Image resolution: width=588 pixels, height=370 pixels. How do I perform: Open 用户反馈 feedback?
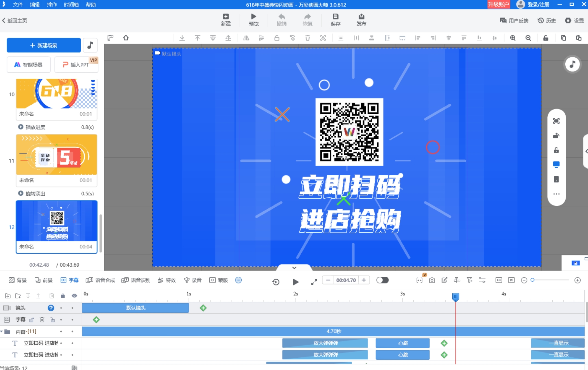click(514, 20)
